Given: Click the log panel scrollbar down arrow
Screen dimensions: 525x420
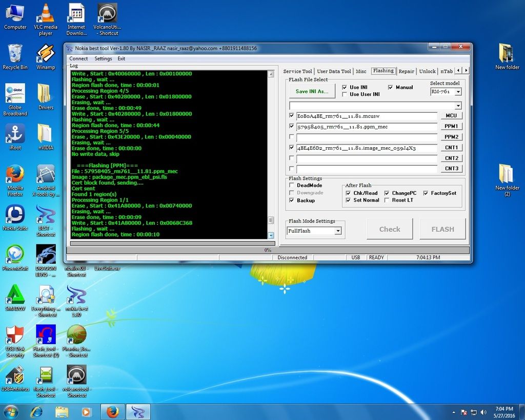Looking at the screenshot, I should pyautogui.click(x=271, y=235).
